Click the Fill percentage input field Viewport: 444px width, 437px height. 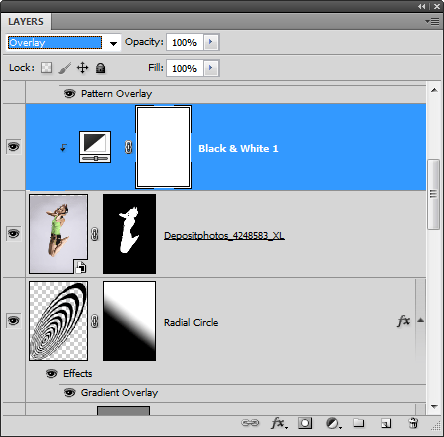(x=185, y=68)
